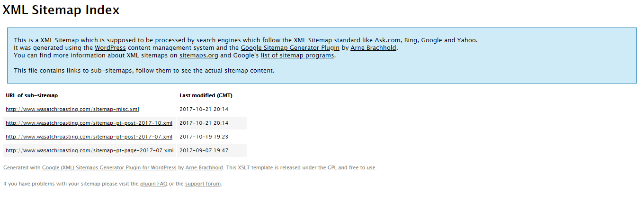Viewport: 644px width, 204px height.
Task: Click the 2017-09-07 19:47 last modified cell
Action: coord(204,150)
